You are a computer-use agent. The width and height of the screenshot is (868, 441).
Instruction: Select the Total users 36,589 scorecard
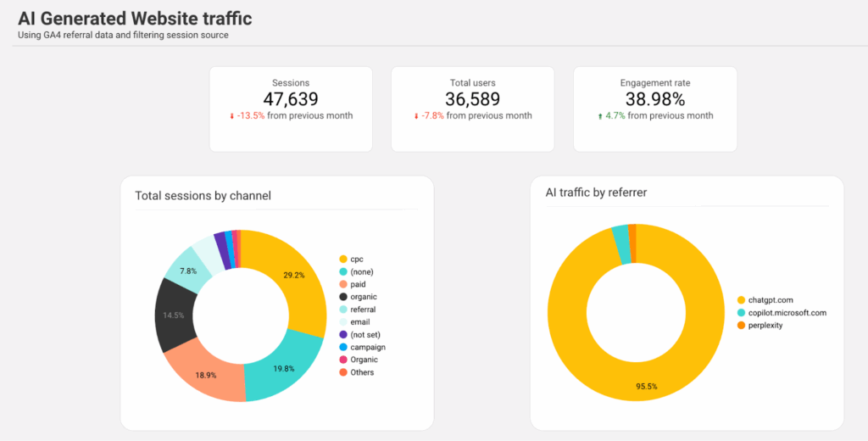tap(472, 109)
